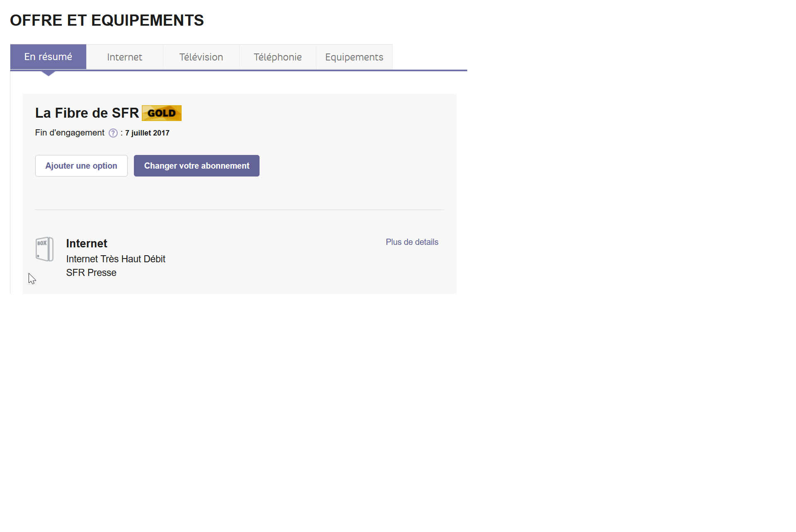Click the Internet section heading
This screenshot has height=532, width=796.
click(x=87, y=243)
